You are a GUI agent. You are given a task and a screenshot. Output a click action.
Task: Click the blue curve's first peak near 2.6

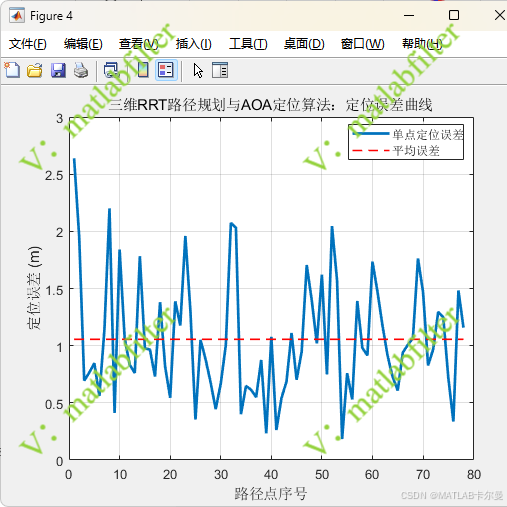pyautogui.click(x=74, y=159)
